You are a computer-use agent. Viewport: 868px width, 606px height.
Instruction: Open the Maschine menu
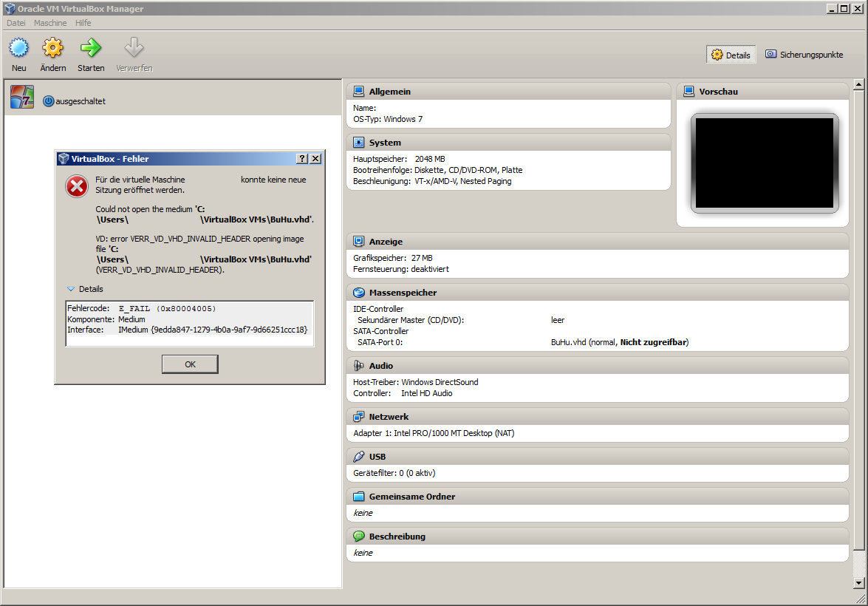(x=49, y=23)
